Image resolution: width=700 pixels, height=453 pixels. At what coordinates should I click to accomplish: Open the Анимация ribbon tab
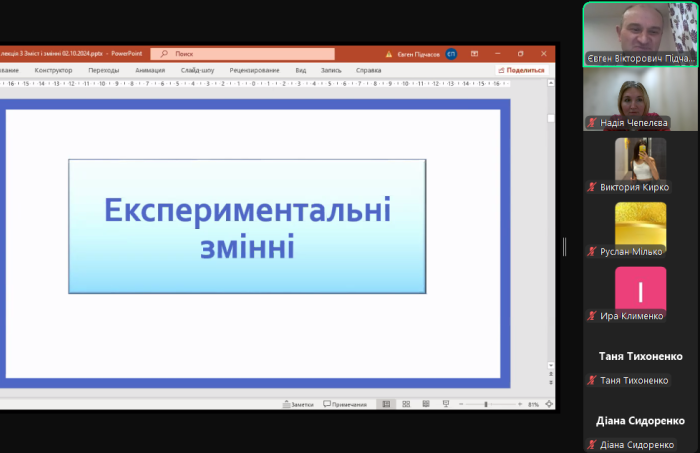[150, 70]
